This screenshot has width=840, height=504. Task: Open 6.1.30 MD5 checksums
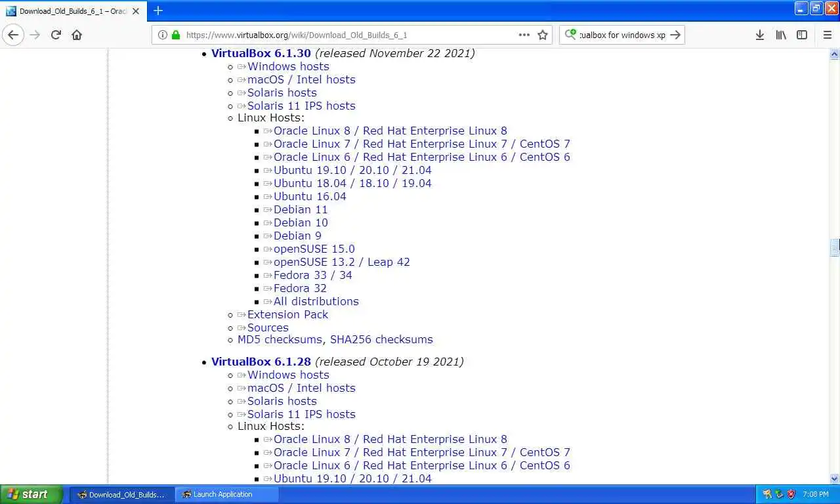click(x=280, y=339)
